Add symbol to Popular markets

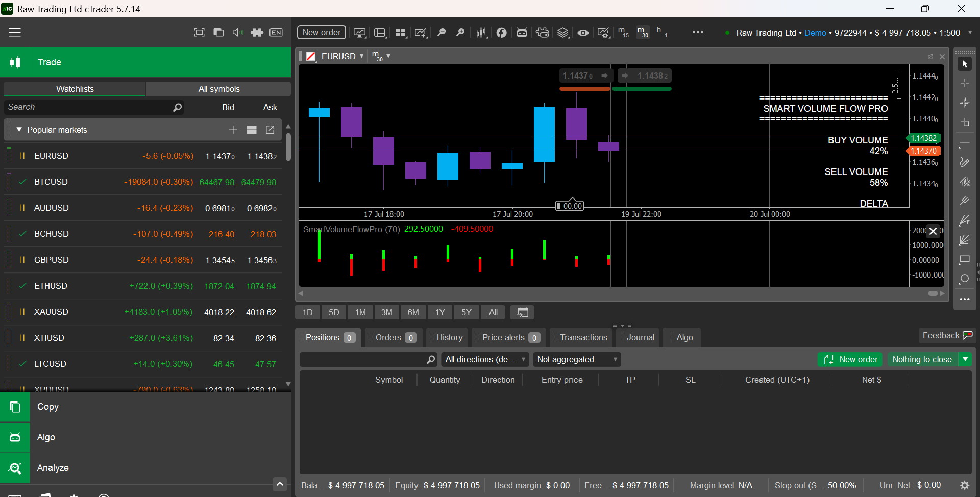click(x=233, y=130)
